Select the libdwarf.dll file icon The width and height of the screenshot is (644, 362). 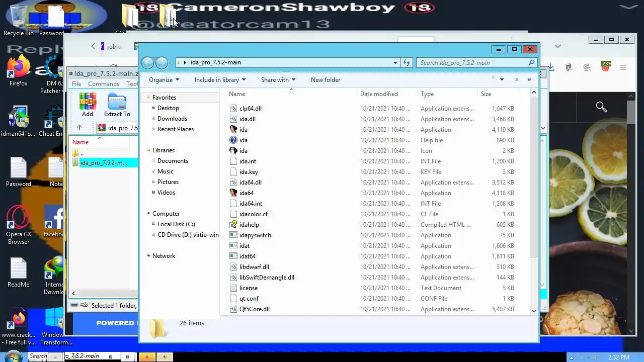click(x=233, y=267)
